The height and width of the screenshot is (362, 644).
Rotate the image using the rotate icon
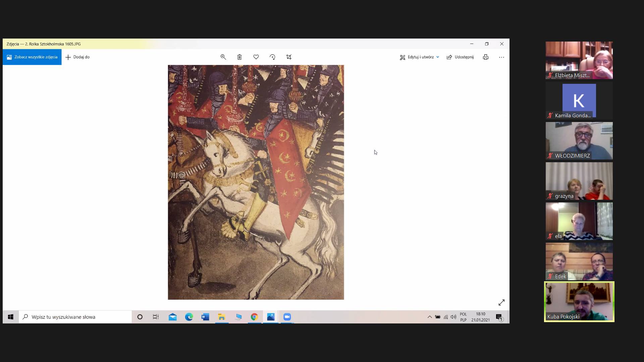point(272,57)
